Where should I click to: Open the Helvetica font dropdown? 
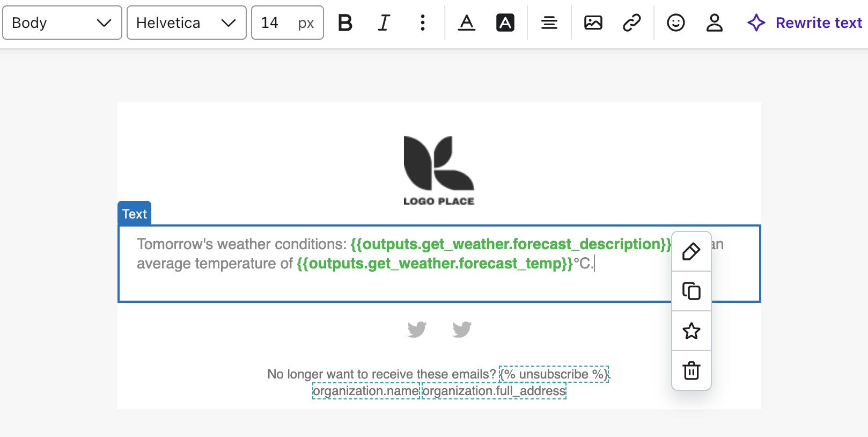[x=186, y=23]
